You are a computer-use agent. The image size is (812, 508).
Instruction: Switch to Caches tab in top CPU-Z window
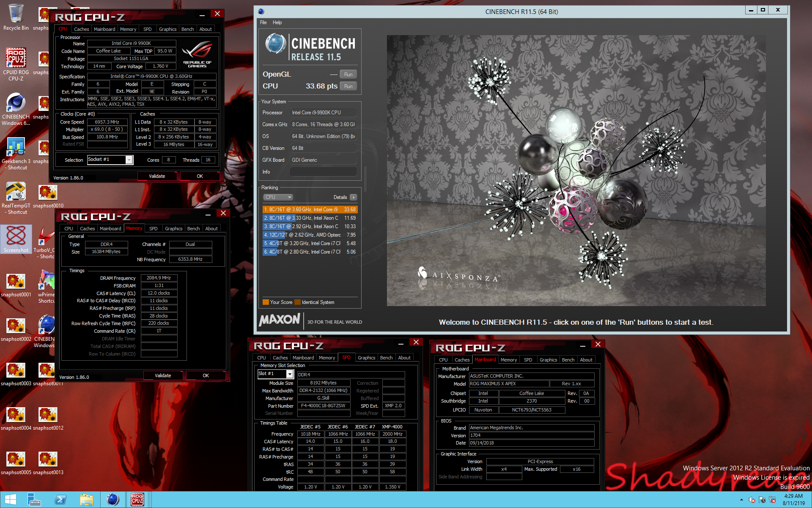point(81,29)
